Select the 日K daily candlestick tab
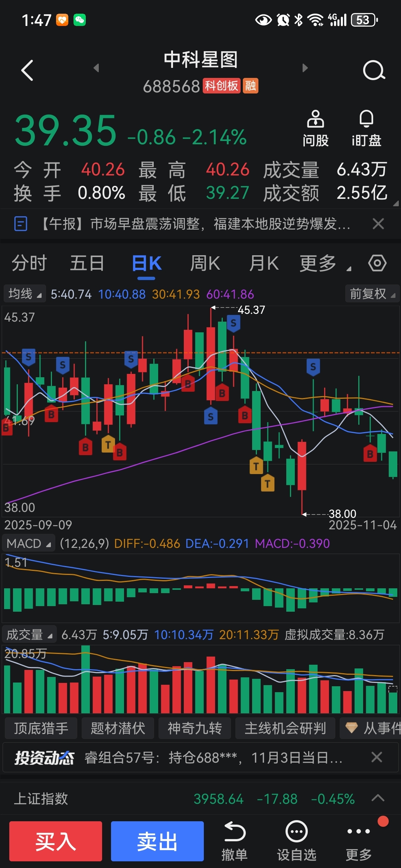The image size is (401, 868). pyautogui.click(x=147, y=264)
